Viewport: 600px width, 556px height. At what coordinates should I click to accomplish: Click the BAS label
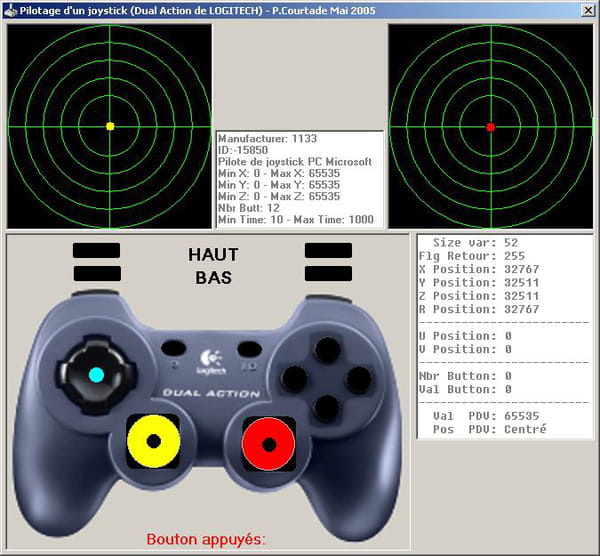click(x=214, y=278)
